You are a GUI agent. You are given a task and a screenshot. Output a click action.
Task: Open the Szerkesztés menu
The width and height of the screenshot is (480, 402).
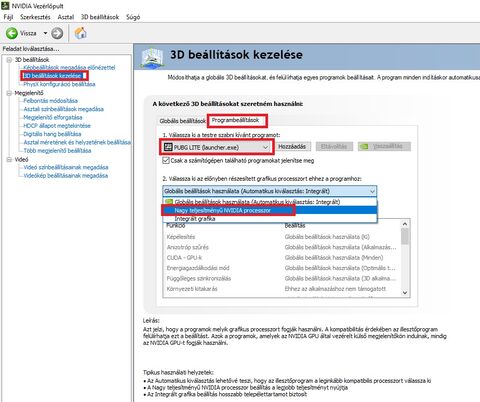(35, 17)
